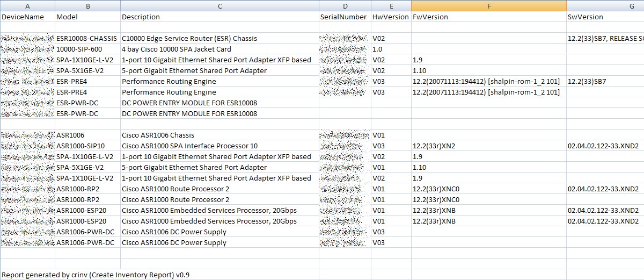
Task: Click the 'Report generated by crinv' footer cell
Action: point(96,275)
